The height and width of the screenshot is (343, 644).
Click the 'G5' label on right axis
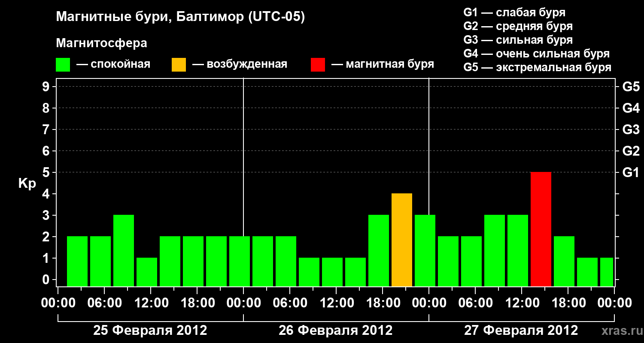(x=631, y=87)
